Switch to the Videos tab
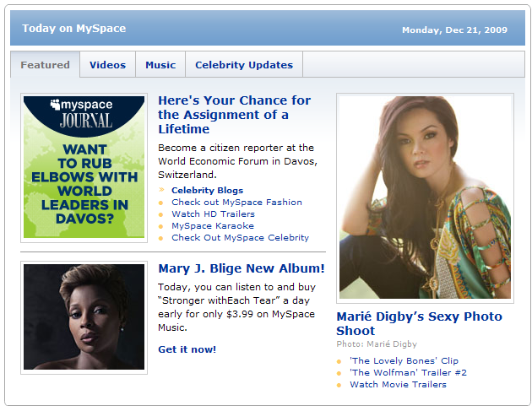This screenshot has width=532, height=411. tap(107, 65)
